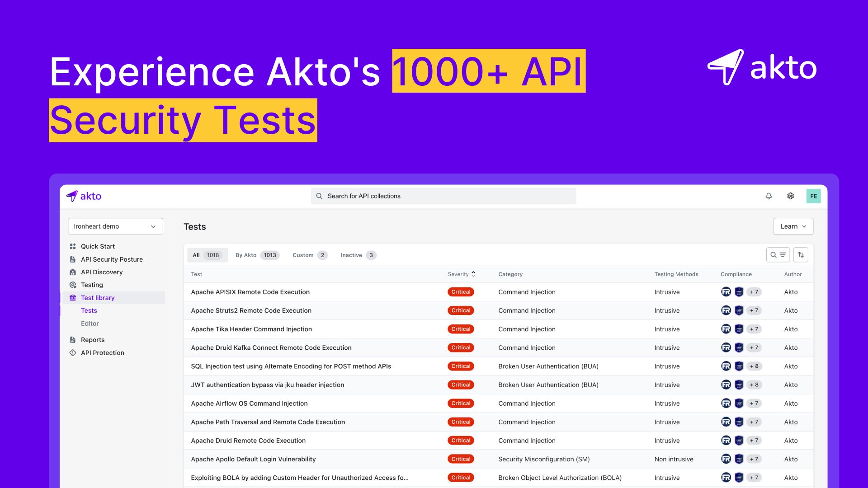The width and height of the screenshot is (868, 488).
Task: Click Security Misconfiguration (SM) category cell
Action: tap(544, 459)
